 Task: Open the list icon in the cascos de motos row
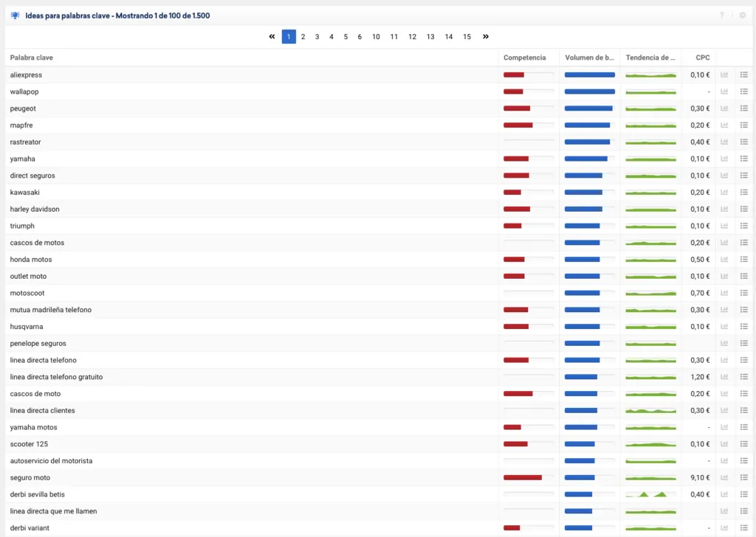(744, 243)
